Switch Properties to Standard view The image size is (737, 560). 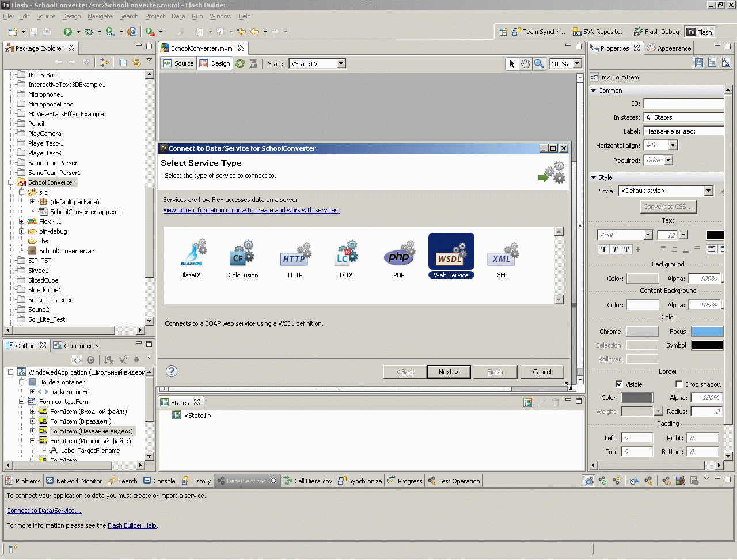(x=699, y=62)
